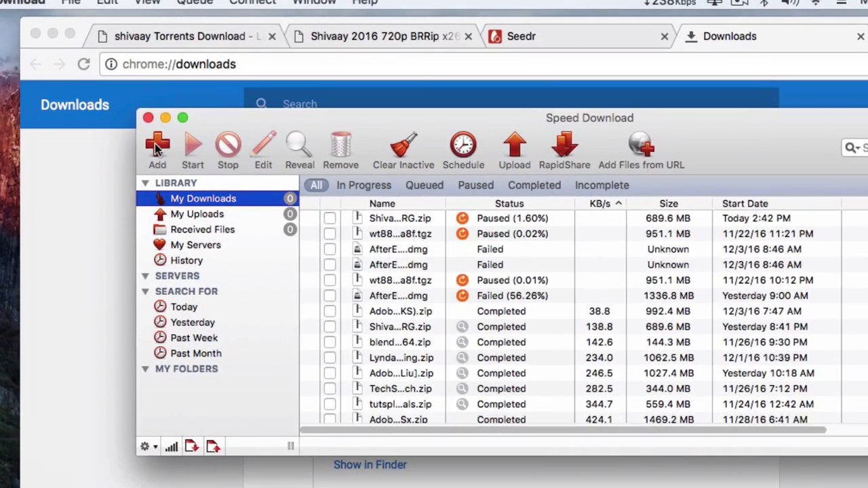Image resolution: width=868 pixels, height=488 pixels.
Task: Click the Stop toolbar icon
Action: click(x=228, y=144)
